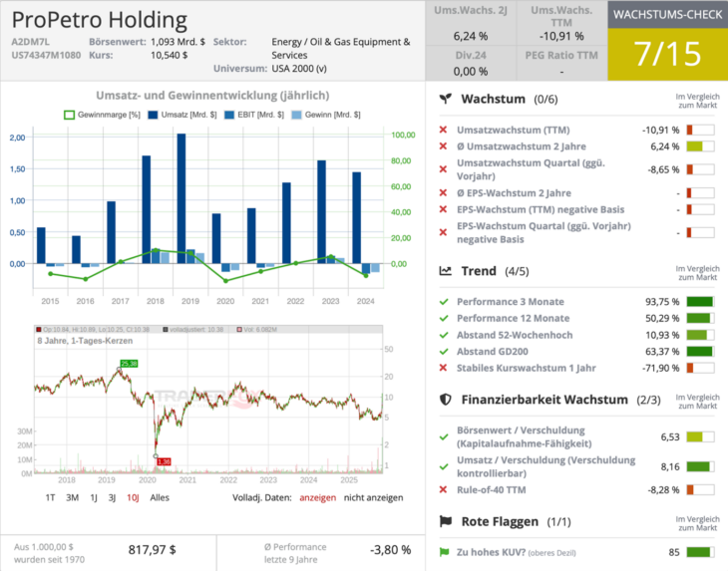
Task: Click the Wachstum sprout icon
Action: (447, 100)
